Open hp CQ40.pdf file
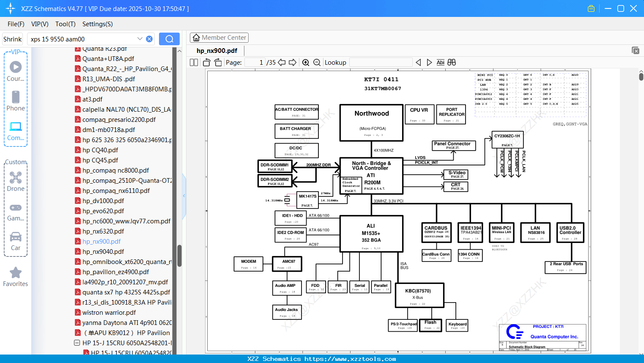 [100, 150]
